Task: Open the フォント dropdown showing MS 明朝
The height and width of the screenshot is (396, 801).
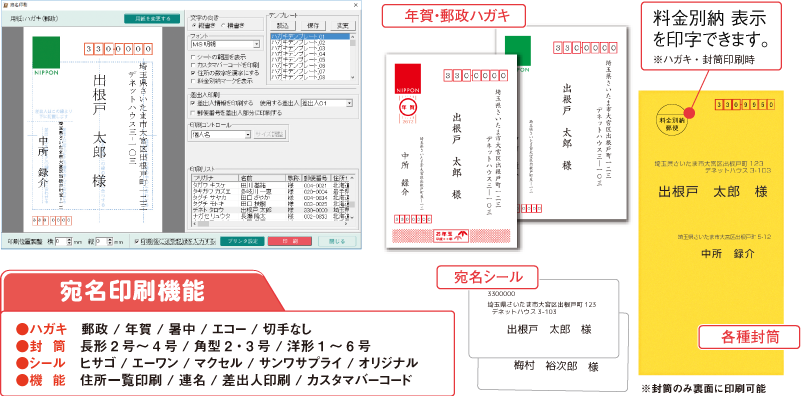Action: click(225, 44)
